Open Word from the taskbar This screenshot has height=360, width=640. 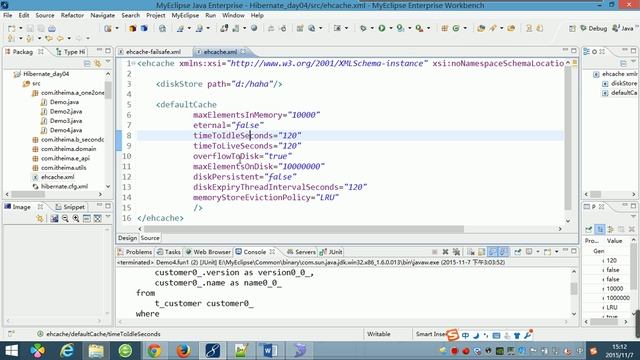tap(271, 350)
